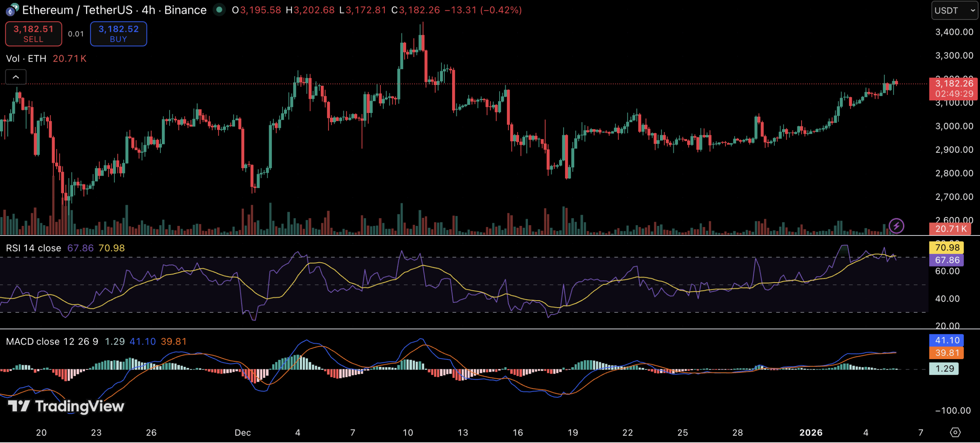This screenshot has width=980, height=443.
Task: Click the purple lightning bolt icon
Action: coord(896,226)
